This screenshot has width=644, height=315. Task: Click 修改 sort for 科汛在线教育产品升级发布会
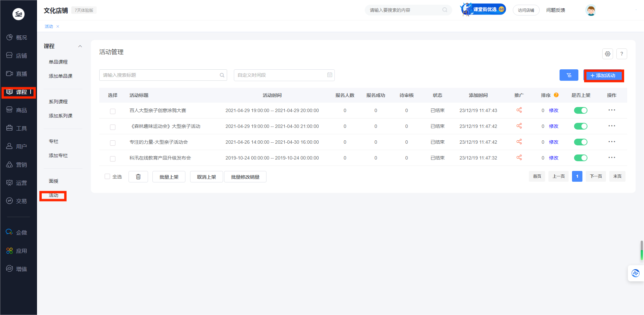[553, 158]
